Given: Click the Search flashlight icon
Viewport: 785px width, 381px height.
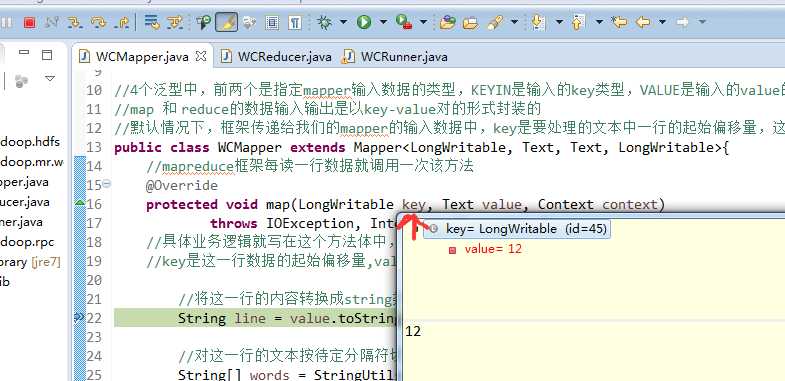Looking at the screenshot, I should (x=495, y=22).
